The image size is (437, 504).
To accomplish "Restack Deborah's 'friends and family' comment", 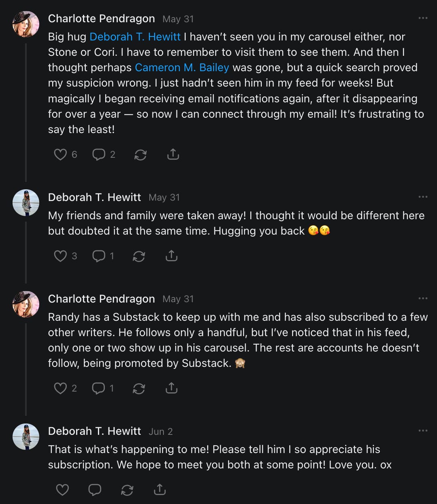I will point(139,256).
